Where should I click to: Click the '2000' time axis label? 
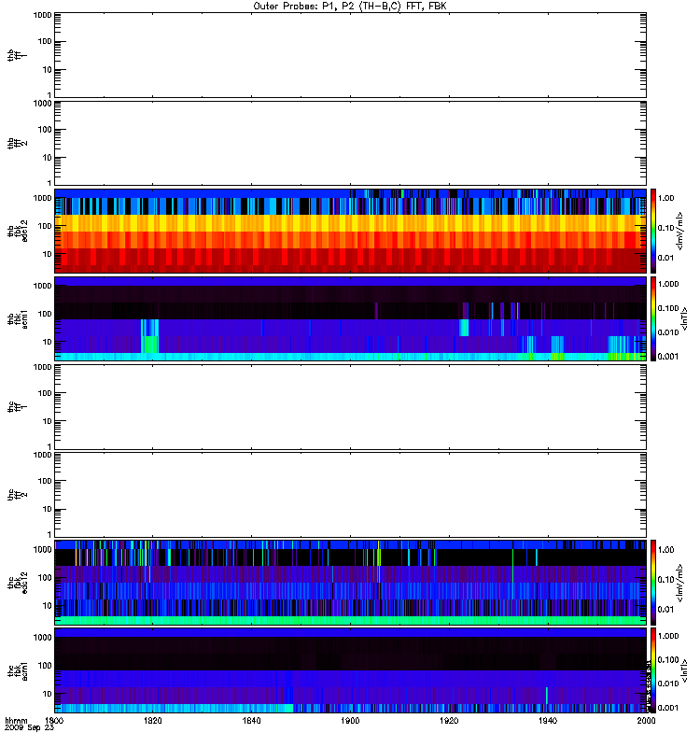pos(646,721)
